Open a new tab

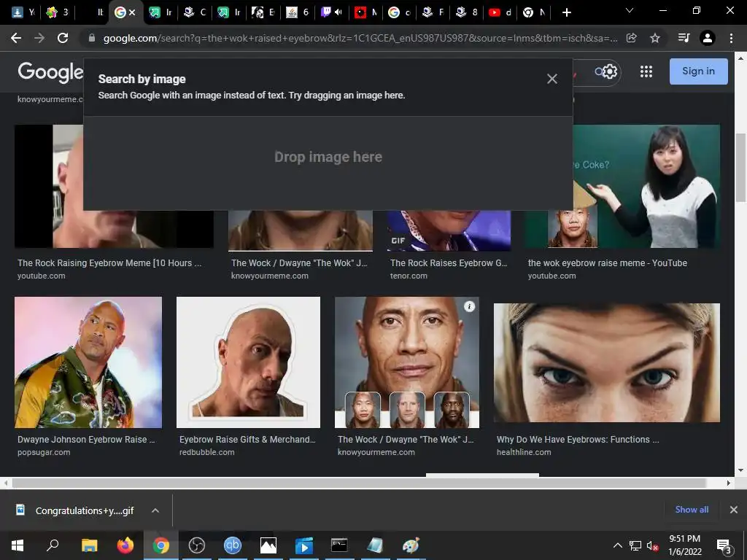click(566, 13)
